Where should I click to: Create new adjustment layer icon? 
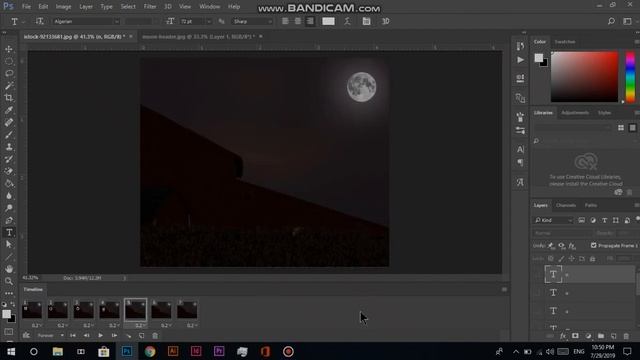(x=588, y=336)
